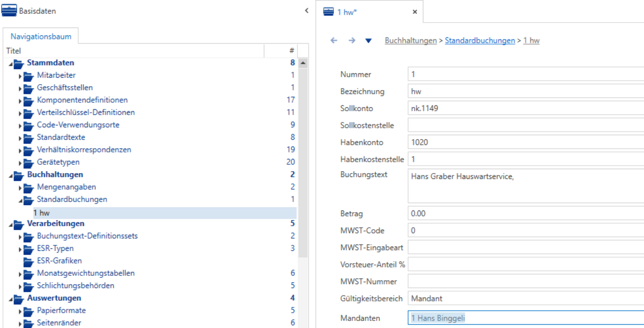Open the navigation history dropdown triangle
This screenshot has height=328, width=644.
click(x=368, y=41)
